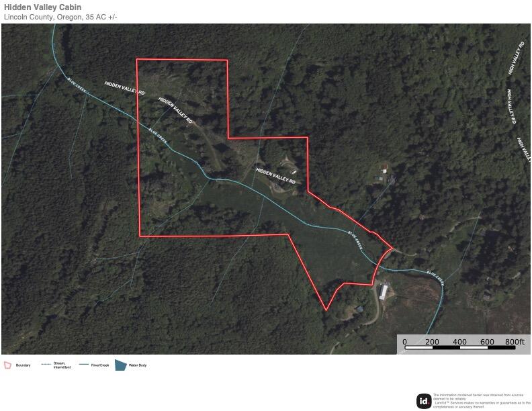Click the red-roofed building east of boundary
The width and height of the screenshot is (532, 411).
[x=384, y=167]
